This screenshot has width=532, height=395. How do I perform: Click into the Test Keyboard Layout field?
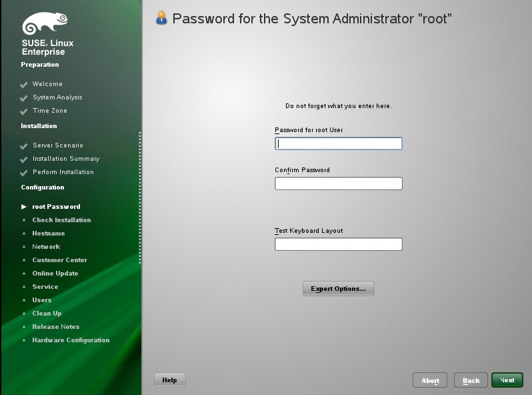[x=338, y=244]
